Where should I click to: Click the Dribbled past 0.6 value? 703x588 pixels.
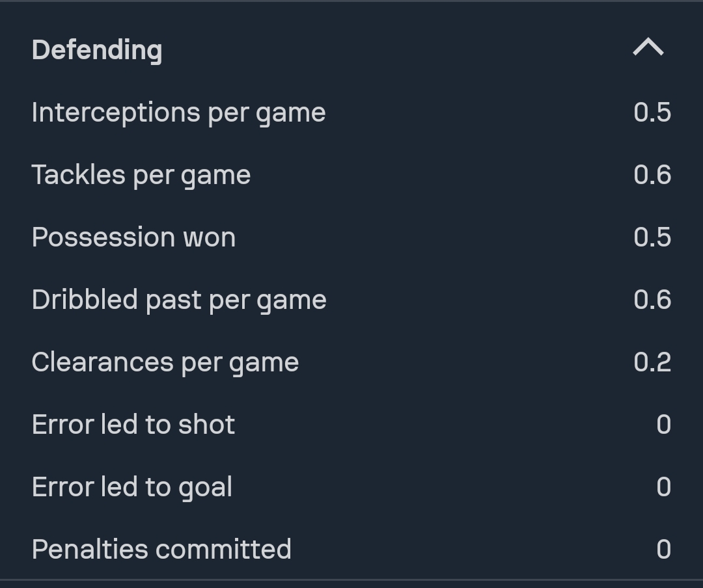pos(652,300)
